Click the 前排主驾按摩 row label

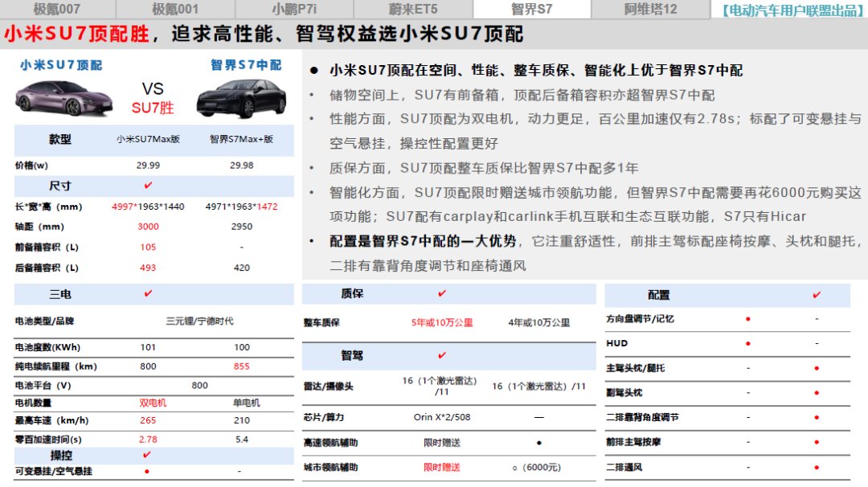633,442
